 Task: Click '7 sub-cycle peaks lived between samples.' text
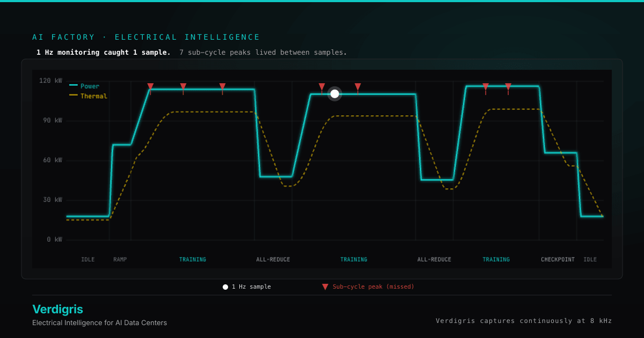coord(263,53)
